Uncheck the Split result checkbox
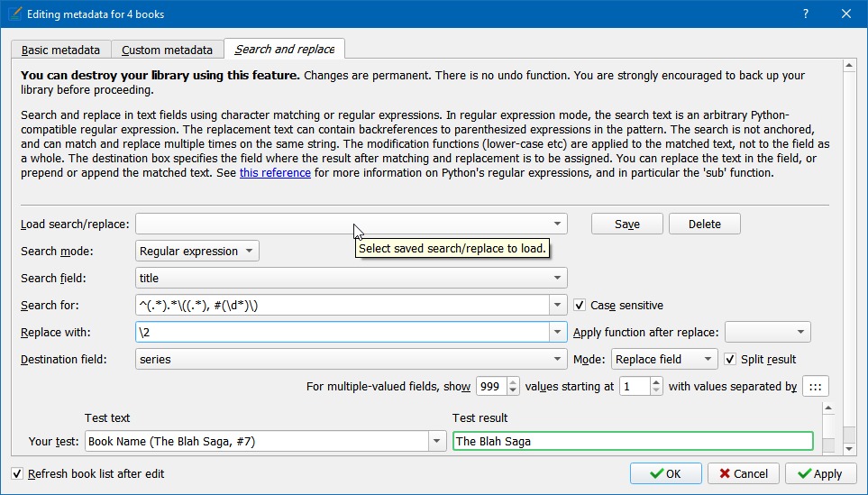The image size is (868, 495). [730, 359]
